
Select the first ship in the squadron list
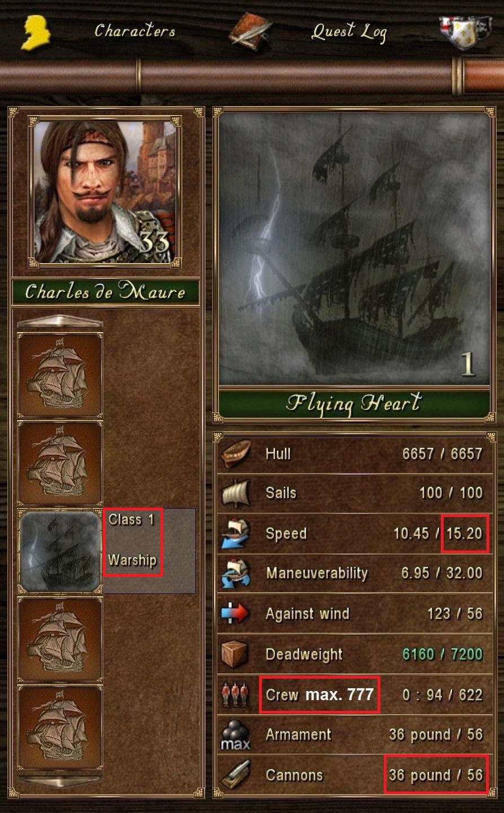click(60, 375)
